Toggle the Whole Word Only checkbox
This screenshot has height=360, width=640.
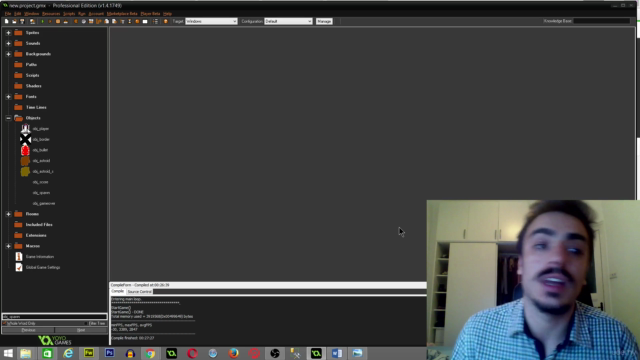5,323
